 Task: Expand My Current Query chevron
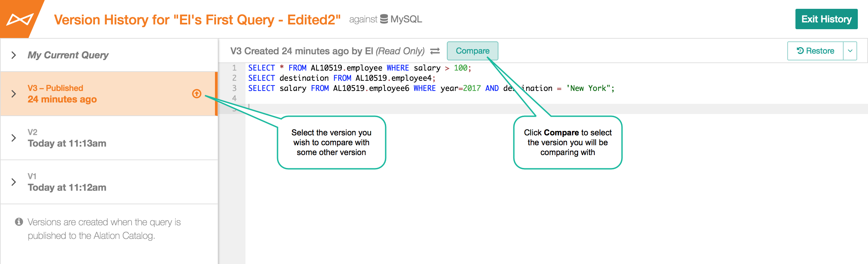point(14,55)
